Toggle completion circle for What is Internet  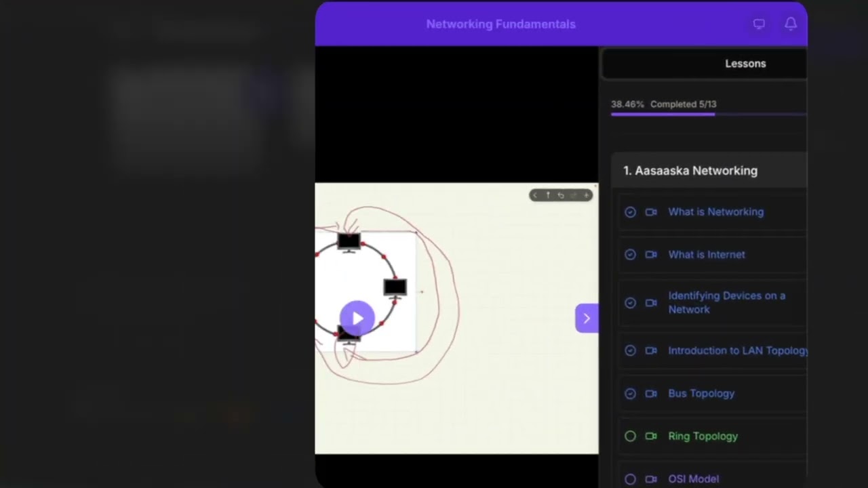coord(630,255)
